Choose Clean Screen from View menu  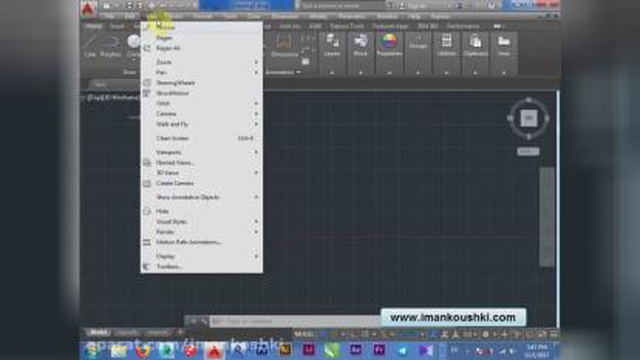[x=202, y=138]
